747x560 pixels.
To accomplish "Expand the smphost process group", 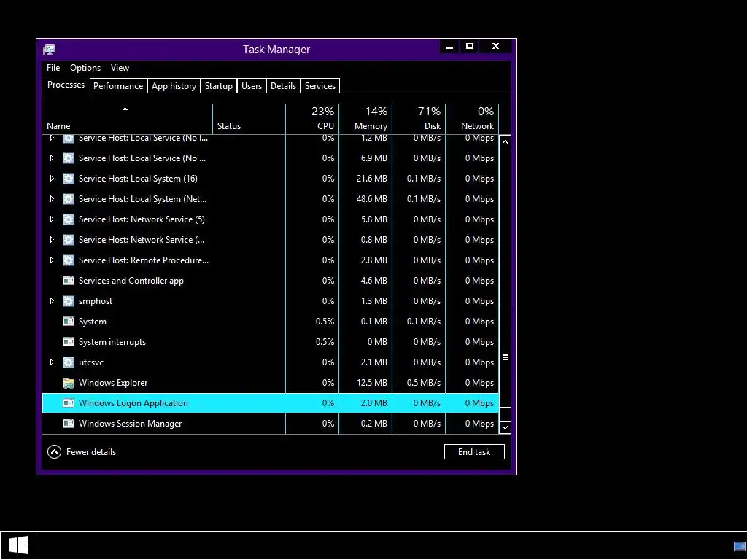I will click(x=52, y=301).
